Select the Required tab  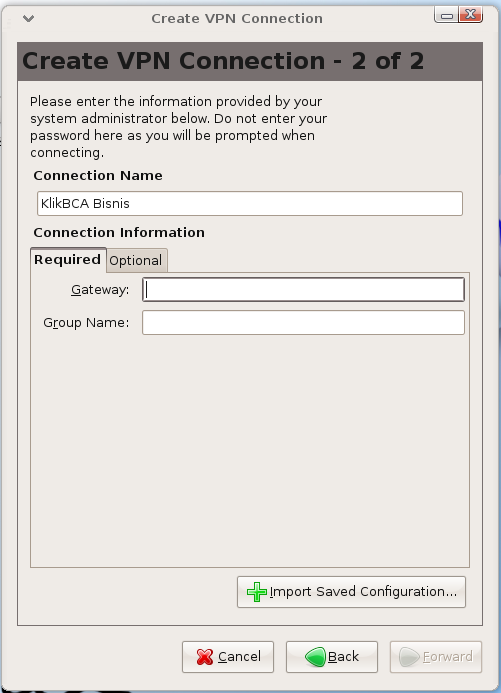coord(68,259)
